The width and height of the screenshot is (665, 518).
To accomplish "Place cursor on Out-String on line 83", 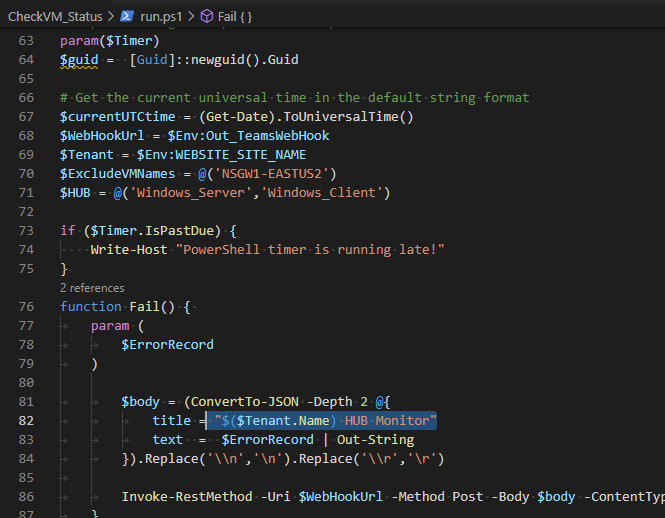I will [x=375, y=439].
